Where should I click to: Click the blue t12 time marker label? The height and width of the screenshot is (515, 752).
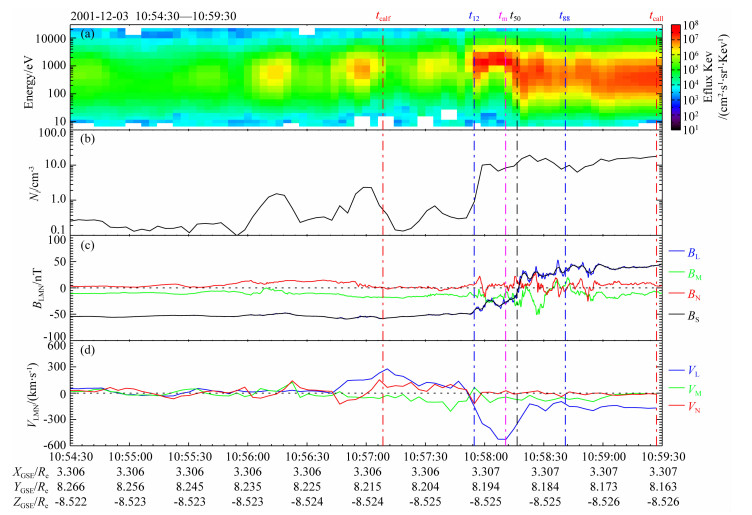point(474,17)
